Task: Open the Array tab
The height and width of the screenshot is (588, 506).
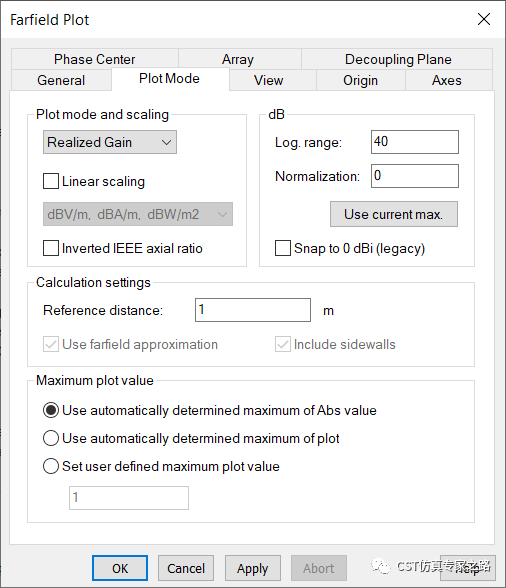Action: 239,59
